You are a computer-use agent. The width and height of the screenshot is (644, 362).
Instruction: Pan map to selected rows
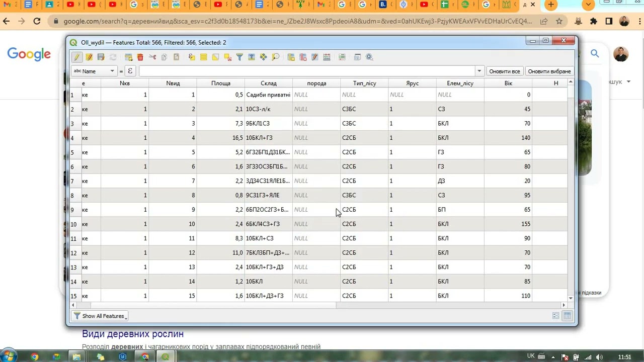[263, 57]
